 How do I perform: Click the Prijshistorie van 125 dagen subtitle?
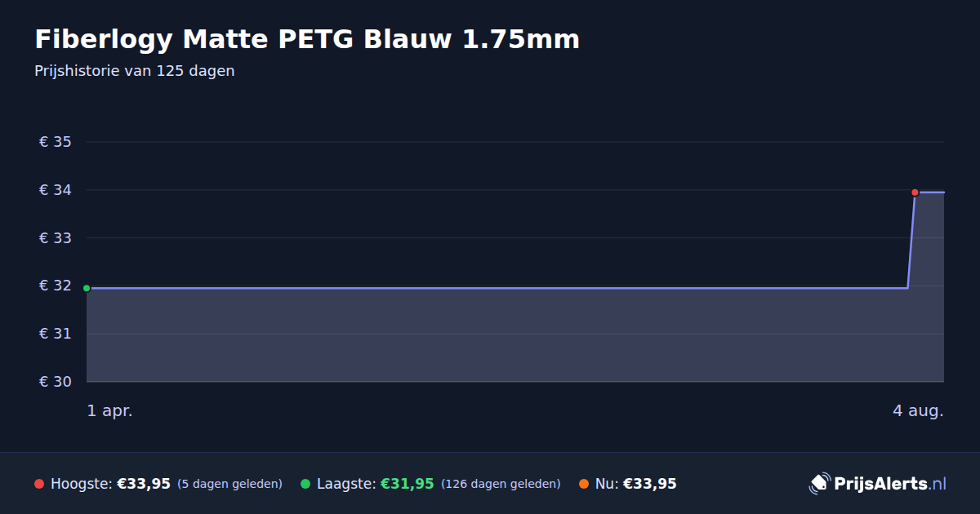pyautogui.click(x=135, y=71)
